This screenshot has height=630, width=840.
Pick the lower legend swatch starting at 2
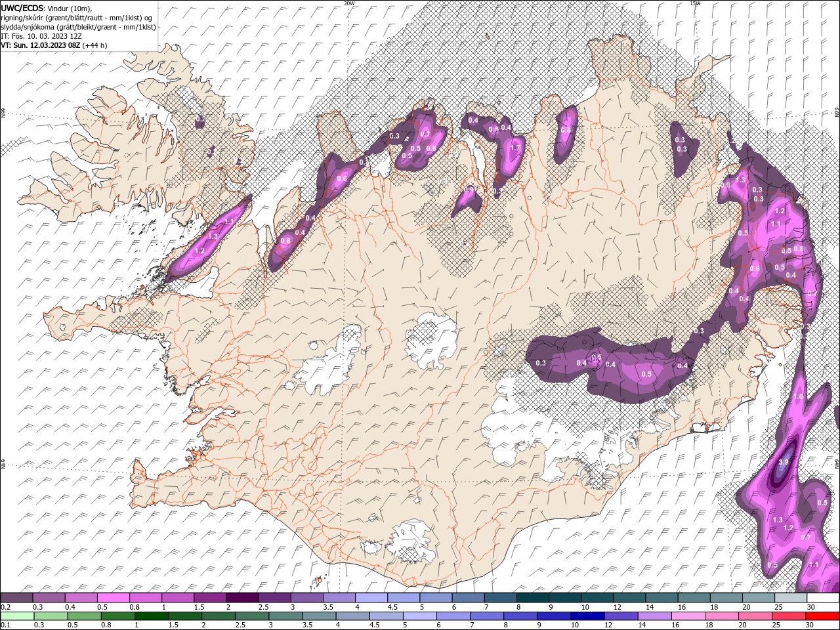point(218,616)
